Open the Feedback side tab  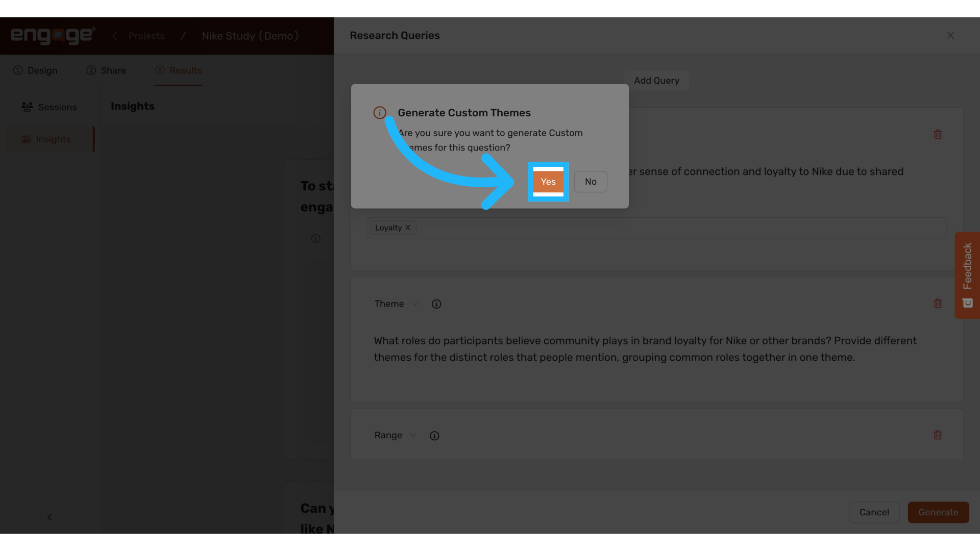click(x=967, y=275)
